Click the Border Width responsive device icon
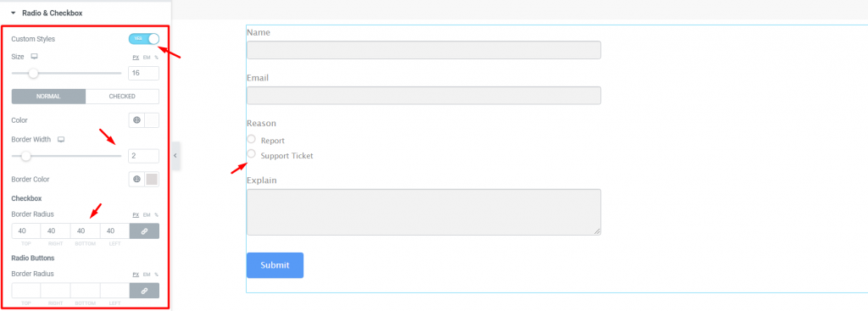The image size is (868, 311). pyautogui.click(x=61, y=140)
